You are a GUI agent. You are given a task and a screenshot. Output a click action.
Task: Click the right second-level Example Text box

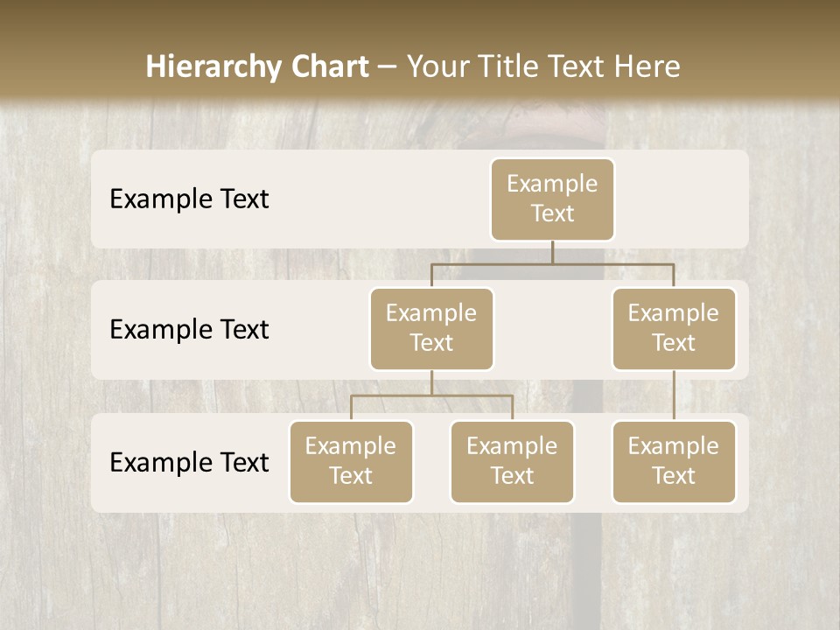click(x=674, y=328)
